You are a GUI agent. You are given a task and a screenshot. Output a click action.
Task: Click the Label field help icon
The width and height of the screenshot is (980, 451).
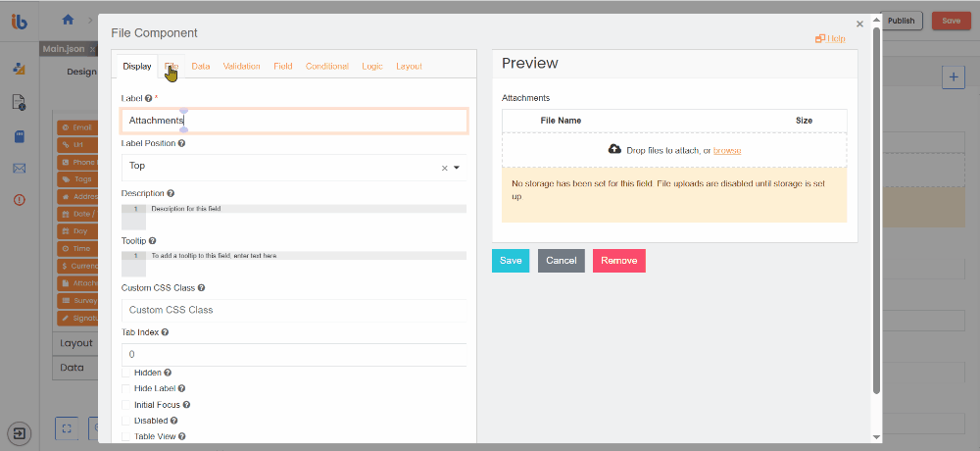coord(148,99)
